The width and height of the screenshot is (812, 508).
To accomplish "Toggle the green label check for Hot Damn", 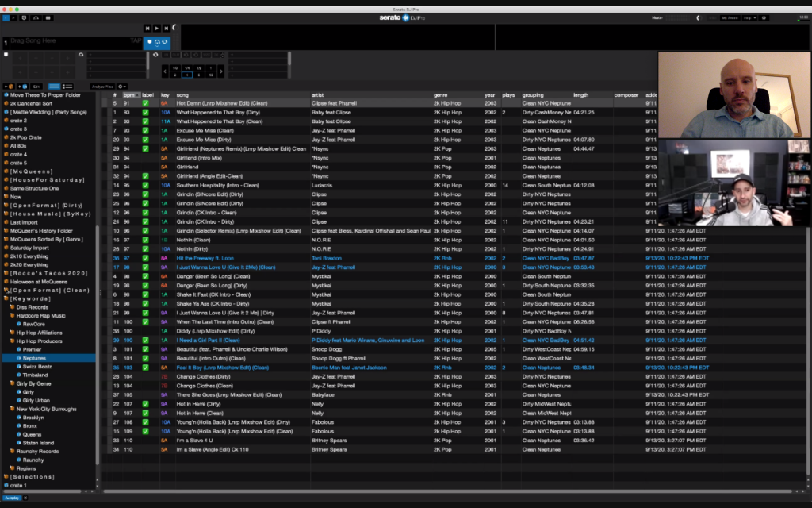I will (146, 103).
